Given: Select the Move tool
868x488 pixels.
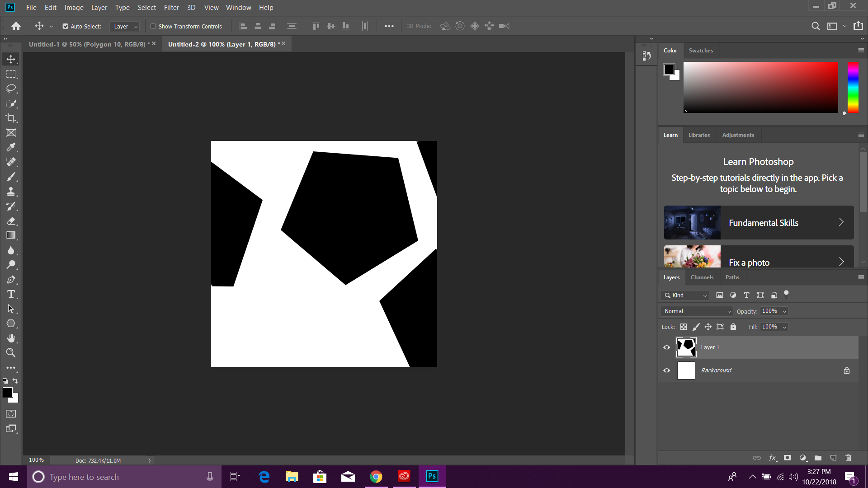Looking at the screenshot, I should [x=11, y=59].
